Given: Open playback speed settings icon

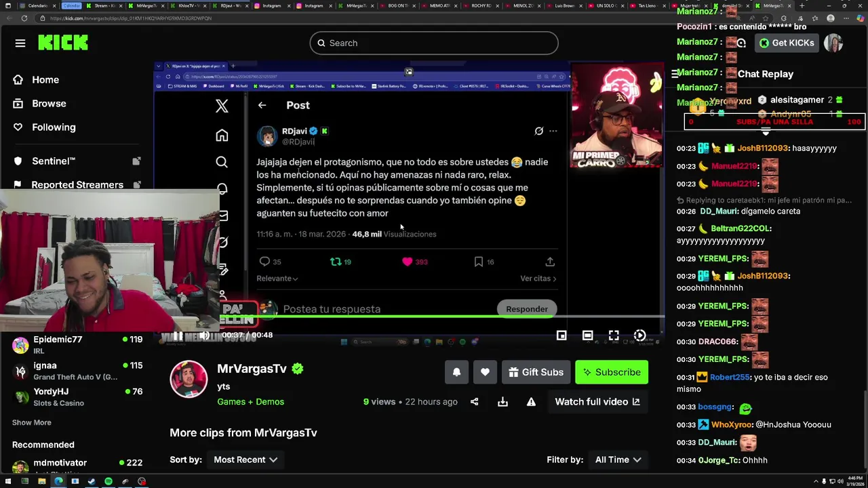Looking at the screenshot, I should coord(639,335).
